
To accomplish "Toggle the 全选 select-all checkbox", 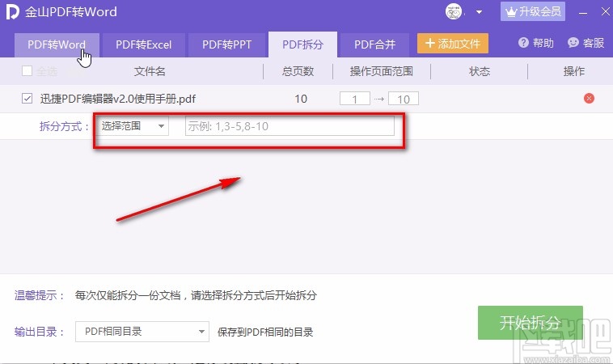I will 27,71.
